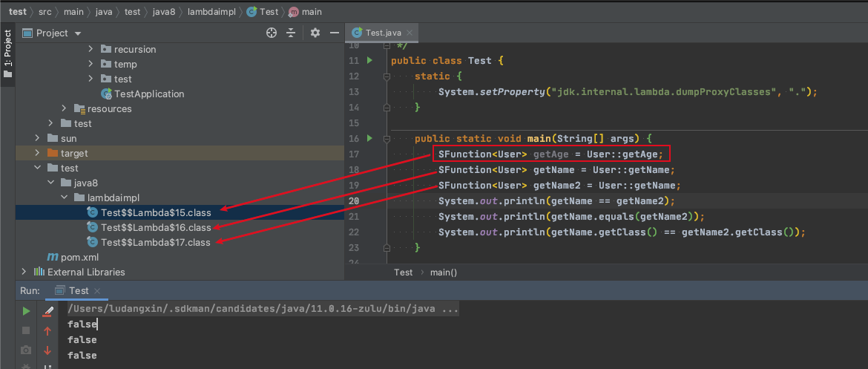Click run gutter arrow beside class Test

pyautogui.click(x=369, y=60)
